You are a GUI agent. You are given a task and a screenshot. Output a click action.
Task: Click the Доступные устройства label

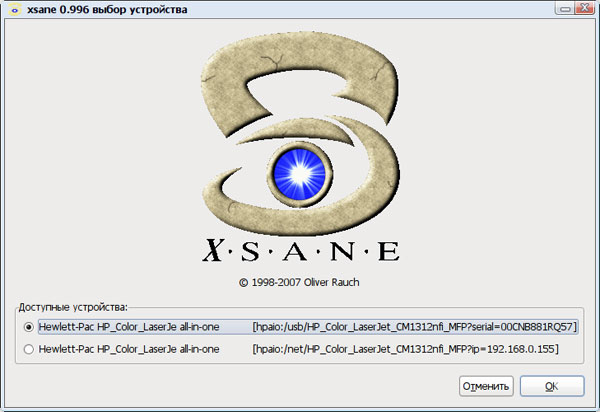[73, 307]
